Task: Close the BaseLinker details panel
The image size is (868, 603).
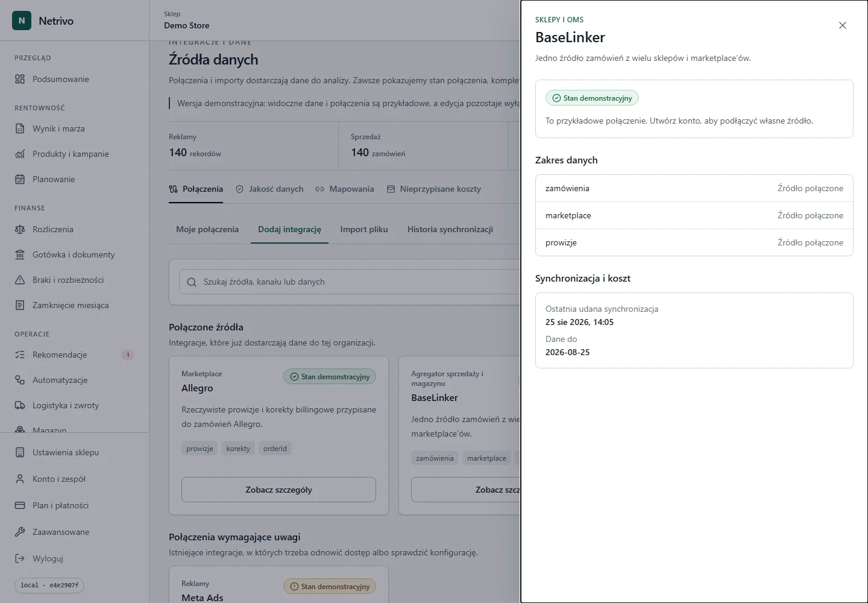Action: click(843, 25)
